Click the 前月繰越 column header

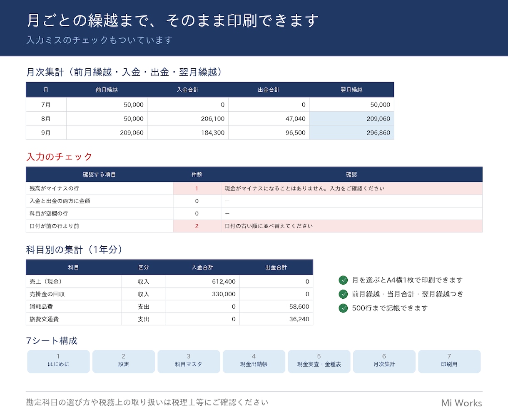click(107, 90)
